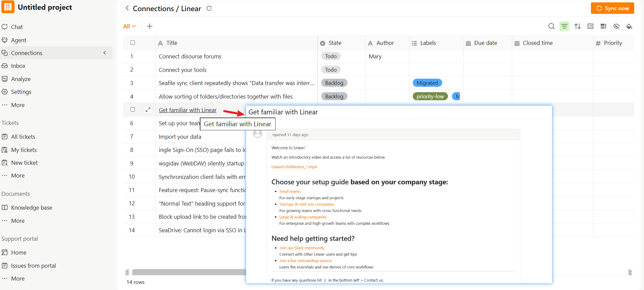Click the user avatar icon in preview
The image size is (644, 290).
tap(258, 134)
